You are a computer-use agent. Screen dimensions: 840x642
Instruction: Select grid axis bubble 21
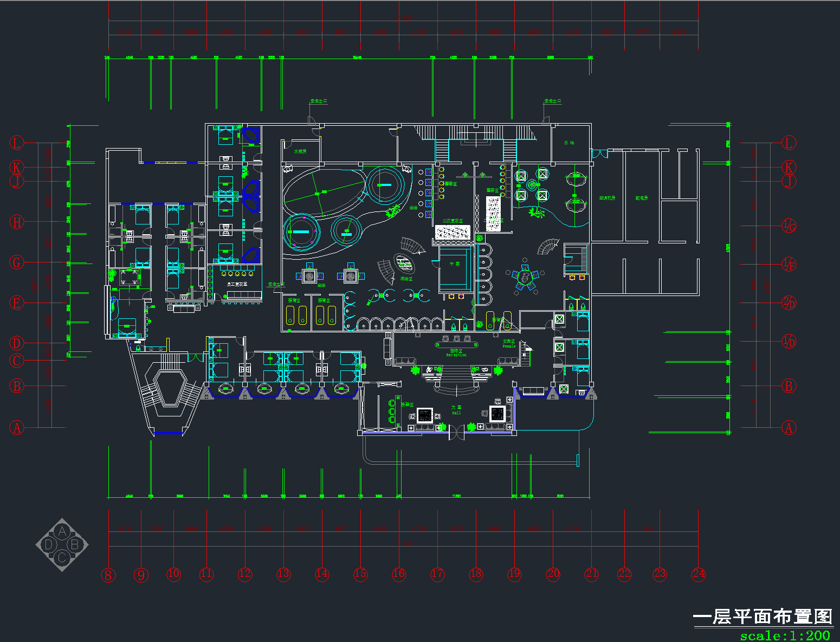[591, 574]
